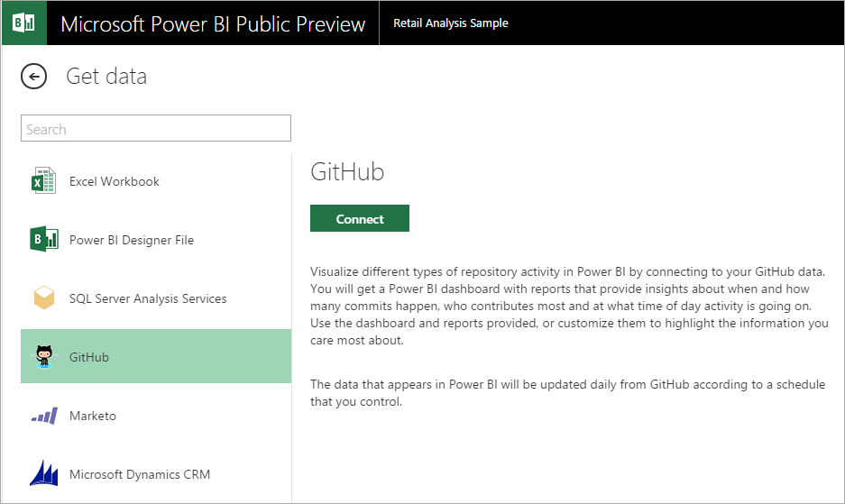
Task: Open Retail Analysis Sample in the header
Action: [x=451, y=23]
